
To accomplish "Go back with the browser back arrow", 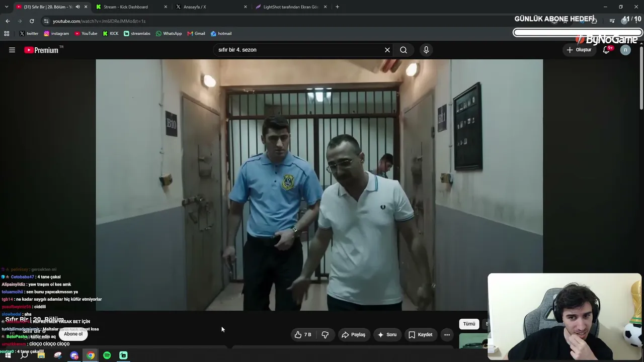I will pyautogui.click(x=8, y=21).
